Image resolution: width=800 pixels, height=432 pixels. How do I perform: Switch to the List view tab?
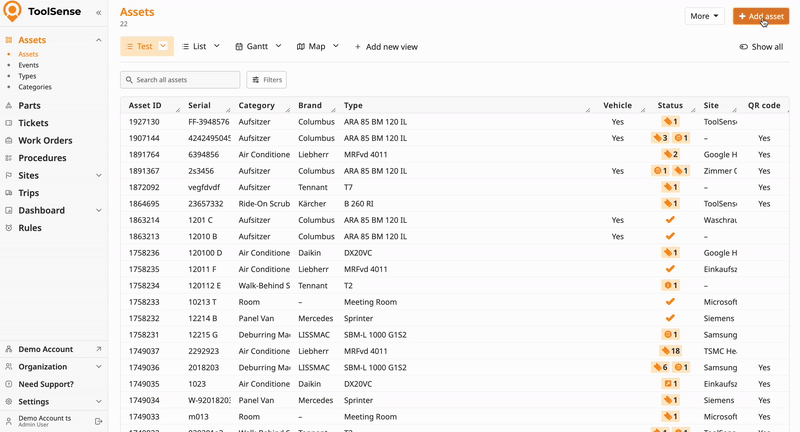click(194, 46)
